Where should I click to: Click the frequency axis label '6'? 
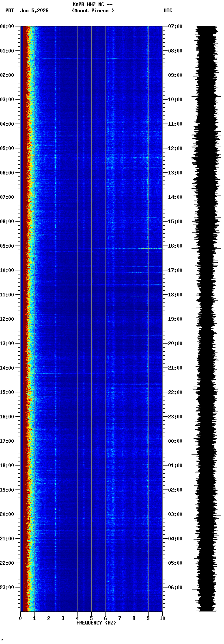(106, 618)
